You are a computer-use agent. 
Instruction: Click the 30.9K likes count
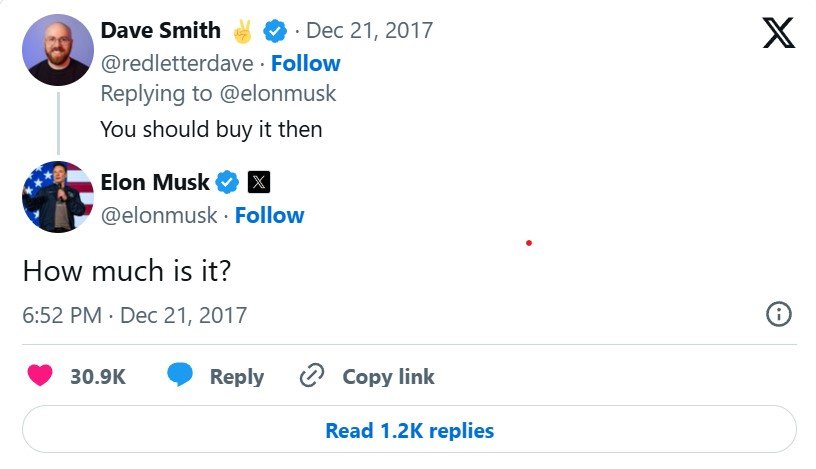98,376
